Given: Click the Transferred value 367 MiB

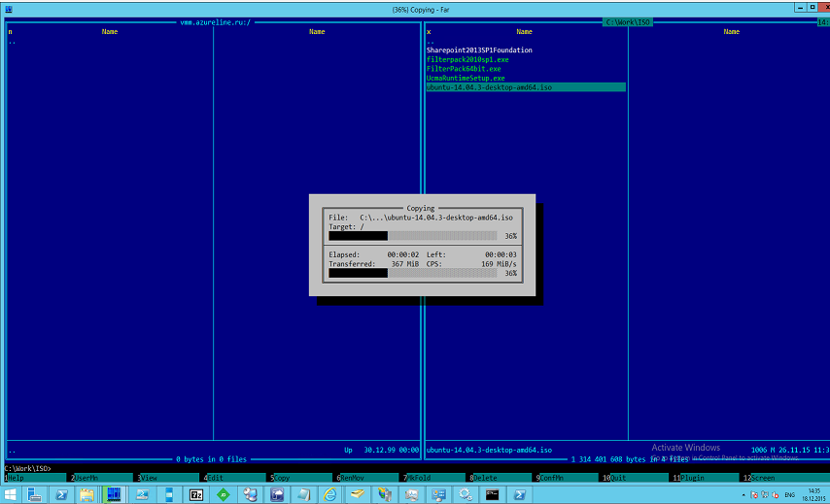Looking at the screenshot, I should [405, 264].
